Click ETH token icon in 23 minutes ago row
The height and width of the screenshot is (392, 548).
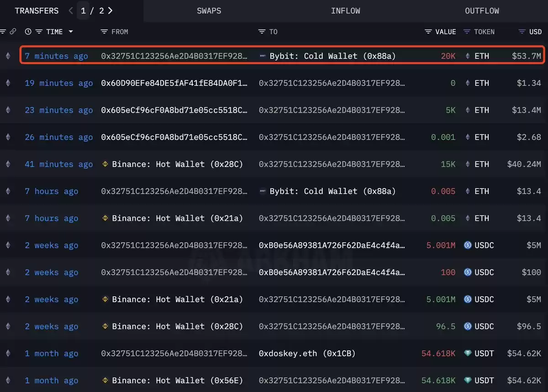point(467,110)
